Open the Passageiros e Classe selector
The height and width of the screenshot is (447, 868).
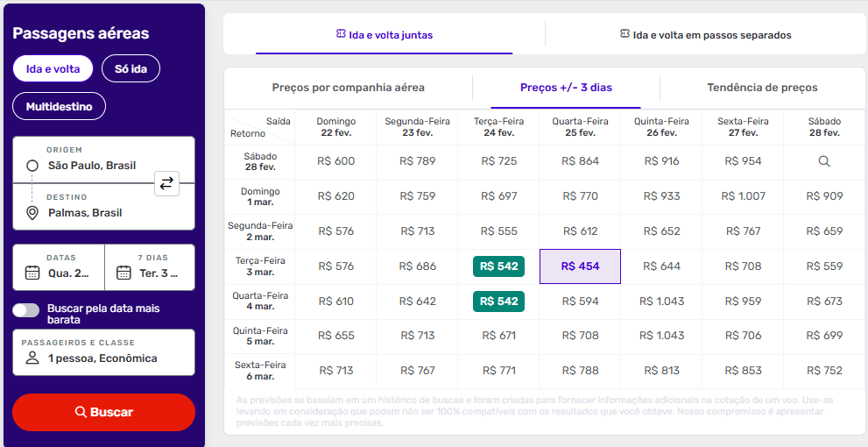[103, 352]
